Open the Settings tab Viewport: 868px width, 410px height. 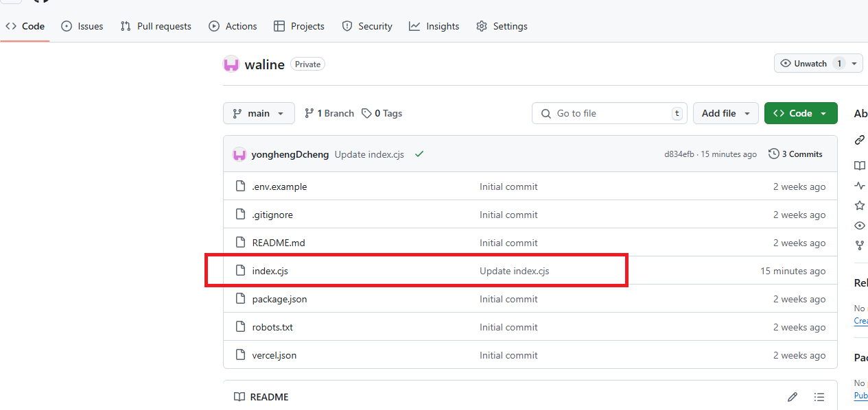click(502, 26)
